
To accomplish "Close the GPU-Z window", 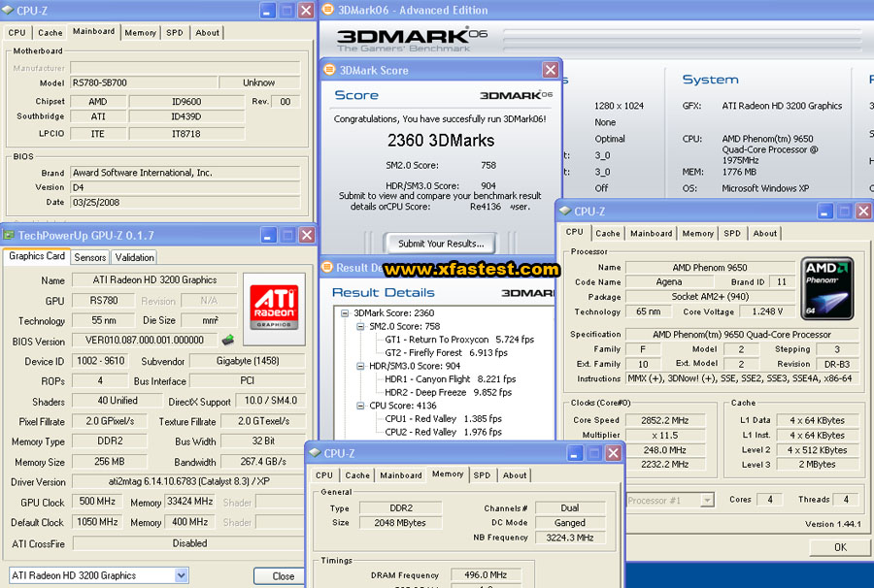I will click(x=307, y=235).
